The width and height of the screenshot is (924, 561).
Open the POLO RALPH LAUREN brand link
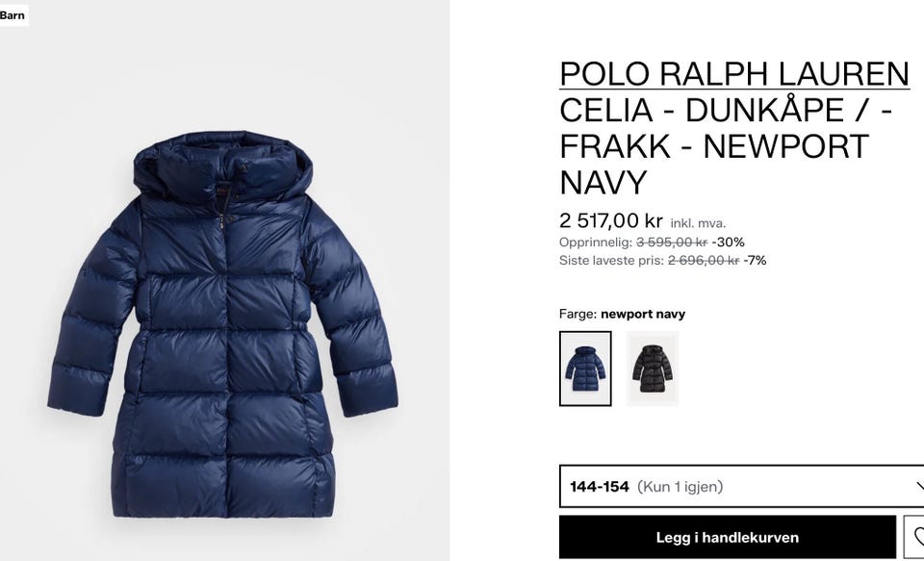tap(734, 74)
